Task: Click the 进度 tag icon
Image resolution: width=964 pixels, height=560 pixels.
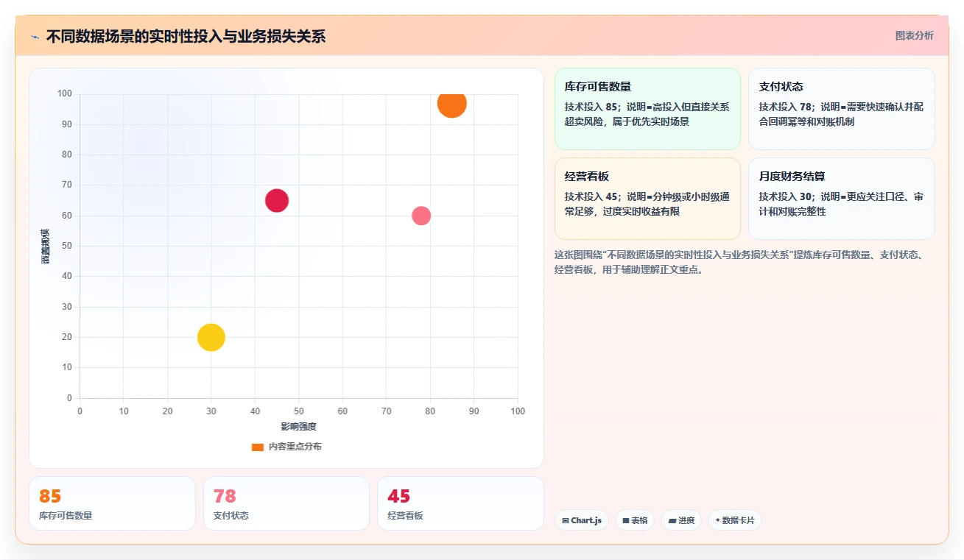Action: pyautogui.click(x=672, y=520)
